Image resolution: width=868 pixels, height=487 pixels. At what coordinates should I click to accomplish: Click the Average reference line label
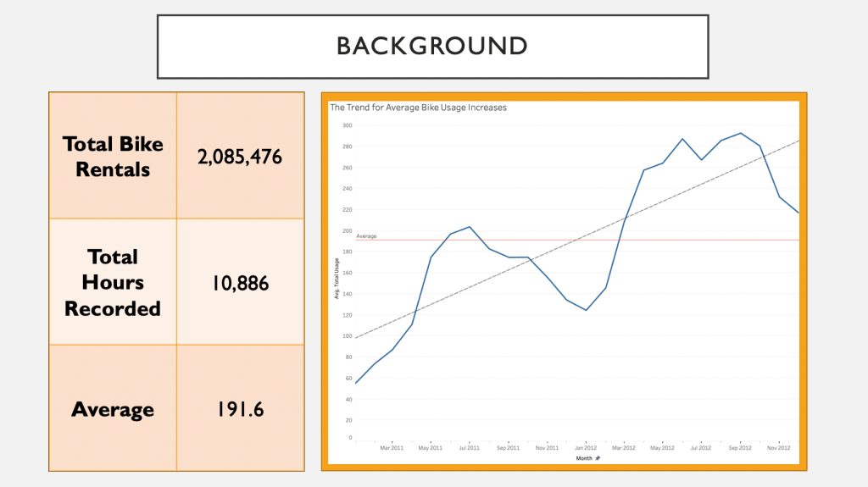(x=366, y=236)
